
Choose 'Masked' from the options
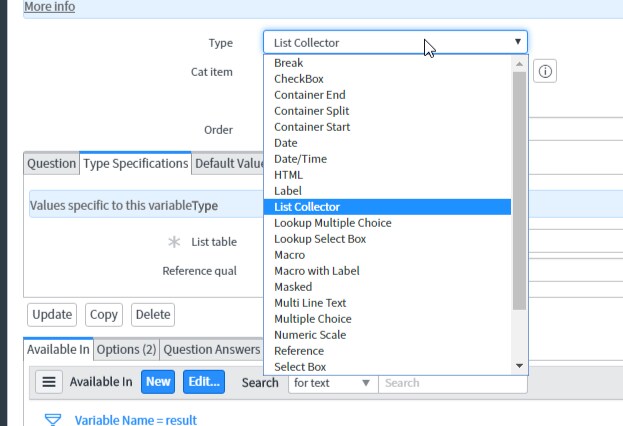pyautogui.click(x=293, y=287)
